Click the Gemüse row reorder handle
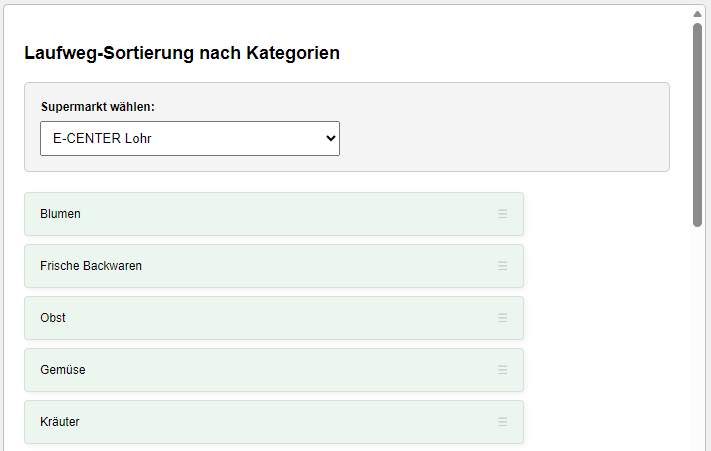 click(502, 370)
